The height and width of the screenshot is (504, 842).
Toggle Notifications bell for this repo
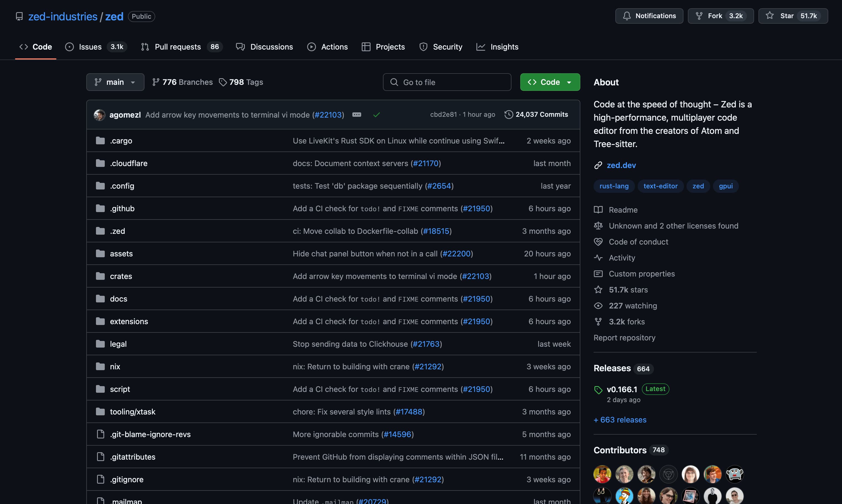coord(649,16)
